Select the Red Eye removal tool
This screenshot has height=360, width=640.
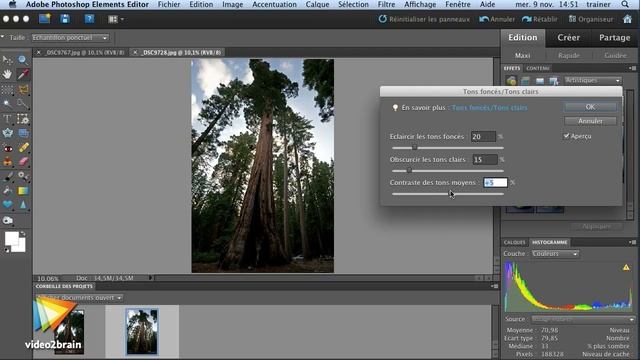pyautogui.click(x=7, y=147)
